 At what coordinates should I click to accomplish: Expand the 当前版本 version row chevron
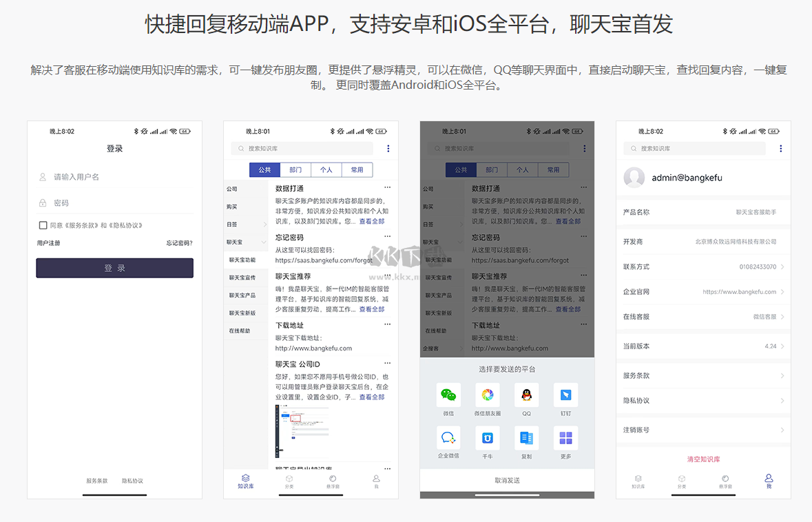(x=784, y=346)
